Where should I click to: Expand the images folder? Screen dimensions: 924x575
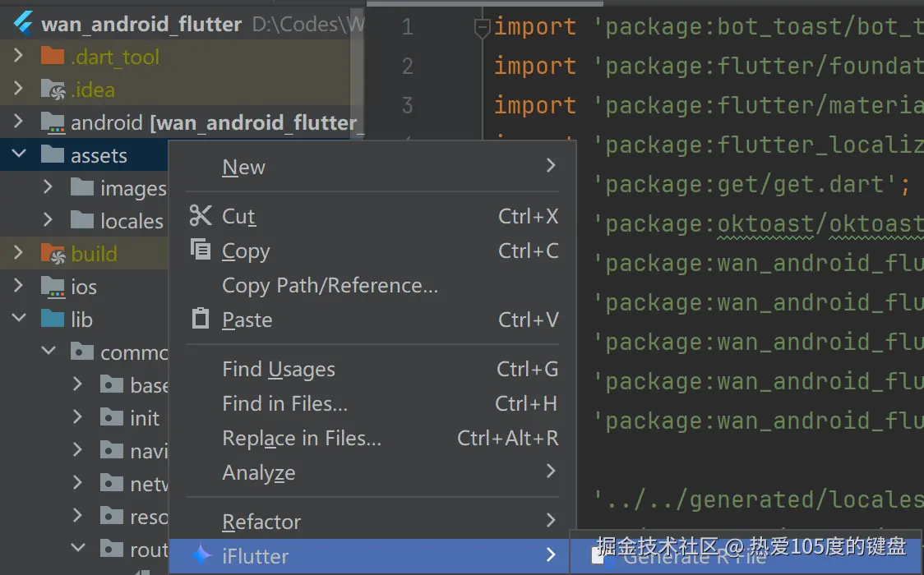click(x=48, y=187)
